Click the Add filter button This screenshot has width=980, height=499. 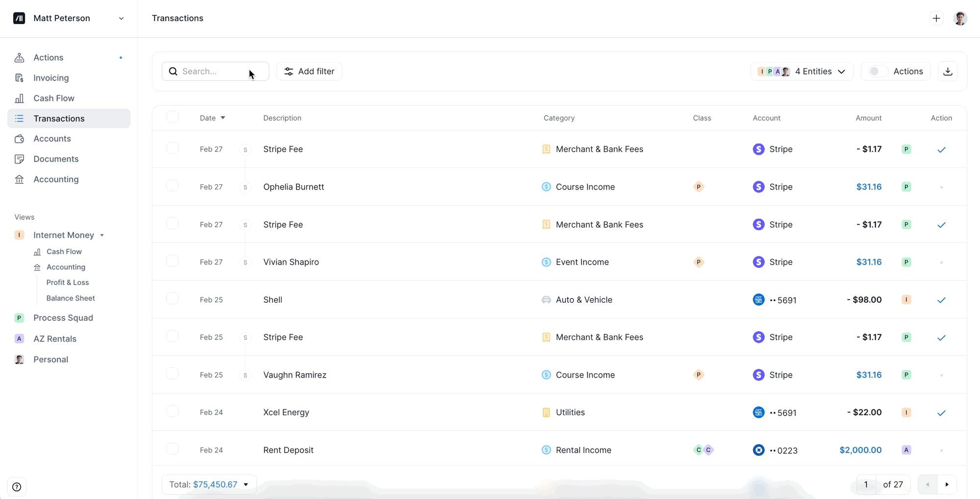coord(309,71)
